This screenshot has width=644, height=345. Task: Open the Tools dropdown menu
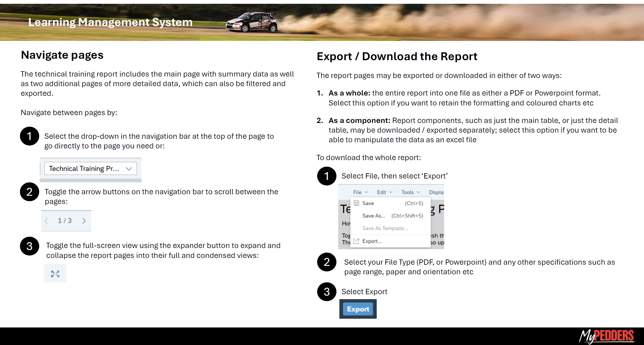tap(410, 192)
